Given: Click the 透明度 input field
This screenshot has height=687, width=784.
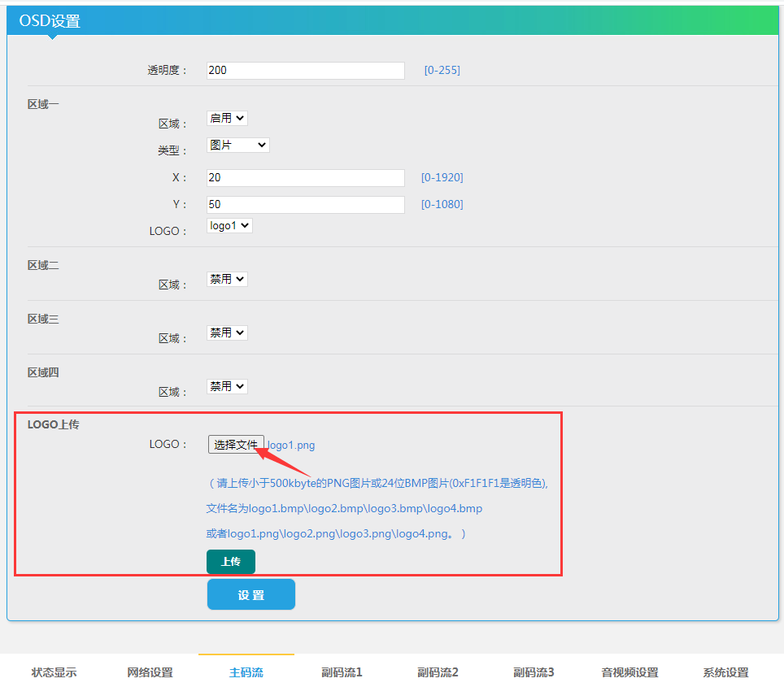Looking at the screenshot, I should coord(306,71).
